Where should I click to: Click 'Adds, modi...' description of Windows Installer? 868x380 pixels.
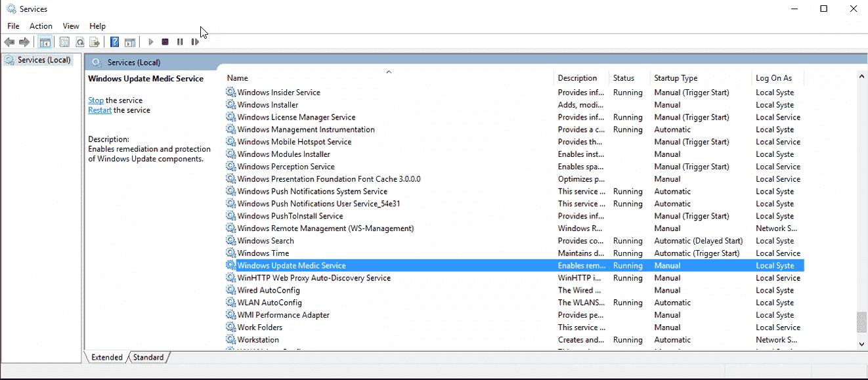click(x=580, y=105)
